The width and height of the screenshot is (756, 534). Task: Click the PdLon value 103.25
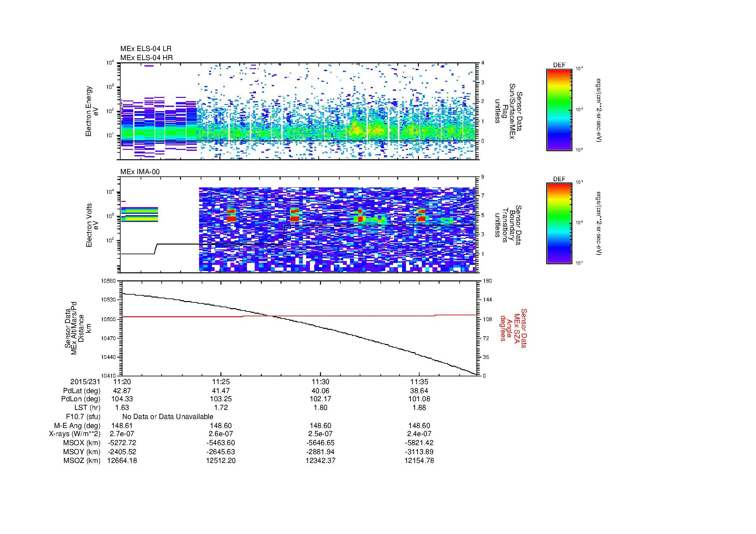[221, 399]
